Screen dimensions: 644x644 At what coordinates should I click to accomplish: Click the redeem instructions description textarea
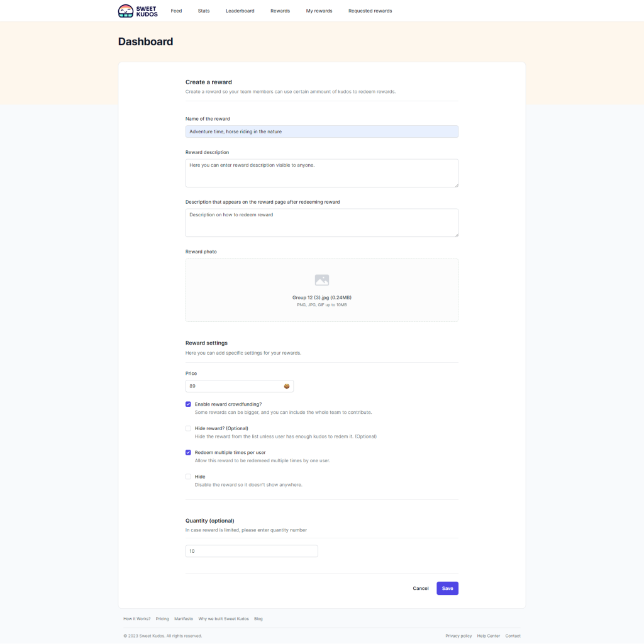point(322,223)
